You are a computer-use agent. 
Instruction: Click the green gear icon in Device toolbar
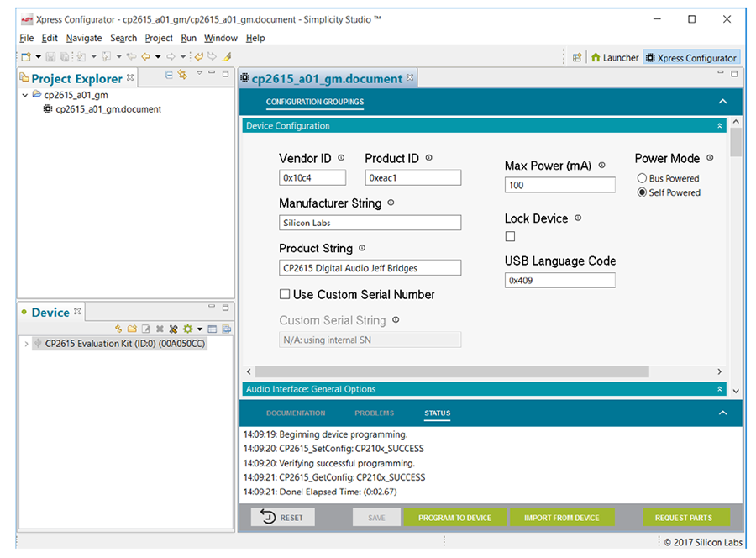188,329
